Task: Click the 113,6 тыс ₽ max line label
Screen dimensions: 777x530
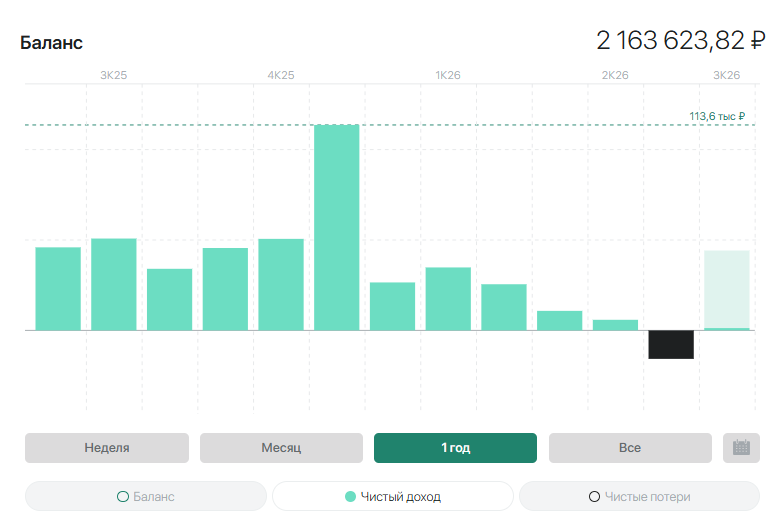Action: pos(717,116)
